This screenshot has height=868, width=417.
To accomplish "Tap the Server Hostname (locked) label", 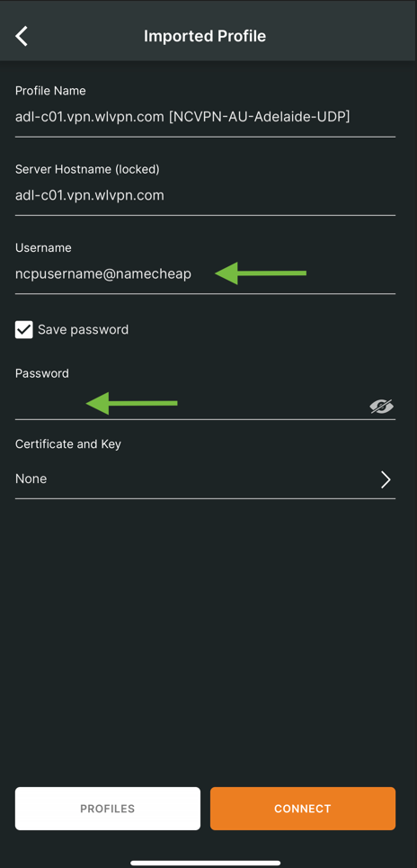I will tap(87, 169).
